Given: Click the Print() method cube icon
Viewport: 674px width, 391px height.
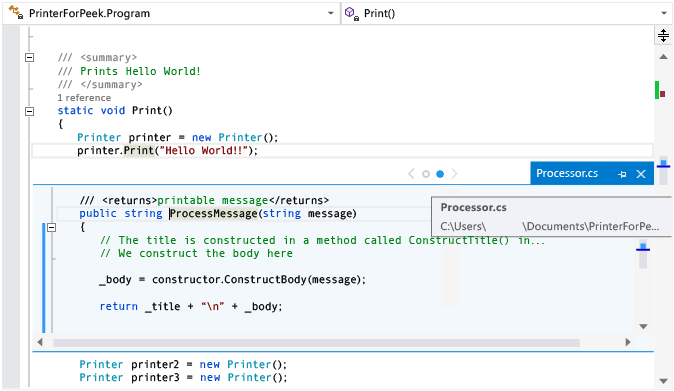Looking at the screenshot, I should 352,13.
